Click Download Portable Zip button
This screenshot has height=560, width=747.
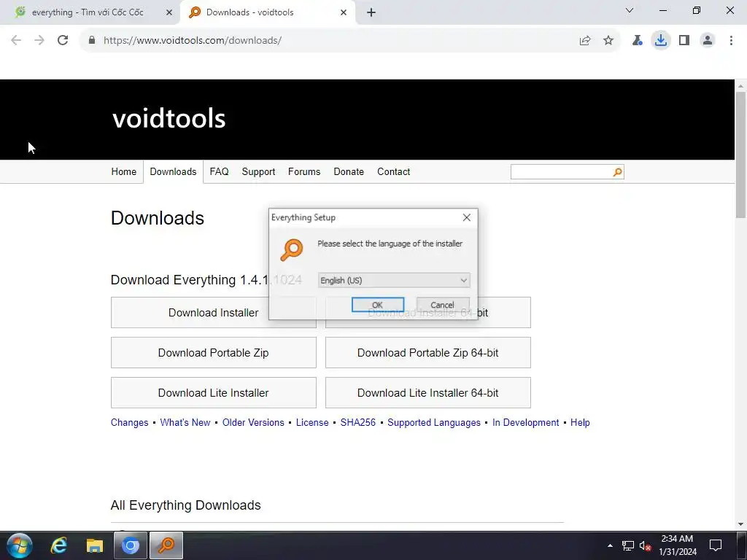pos(214,353)
